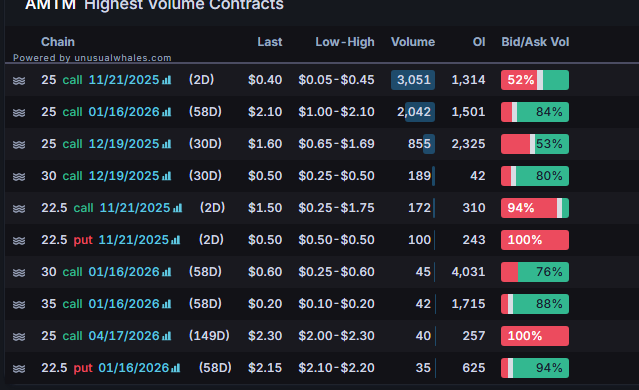Open chart icon next to 22.5 put 01/16/2026
Image resolution: width=639 pixels, height=390 pixels.
coord(176,368)
